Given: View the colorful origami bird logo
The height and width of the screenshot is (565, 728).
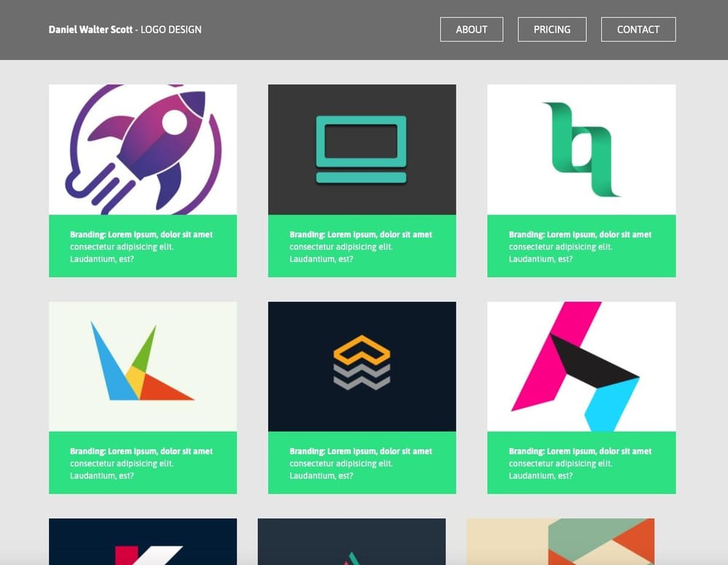Looking at the screenshot, I should pyautogui.click(x=142, y=364).
